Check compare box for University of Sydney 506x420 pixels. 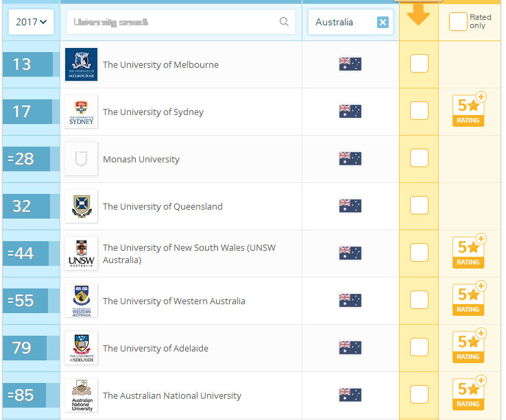[x=419, y=110]
